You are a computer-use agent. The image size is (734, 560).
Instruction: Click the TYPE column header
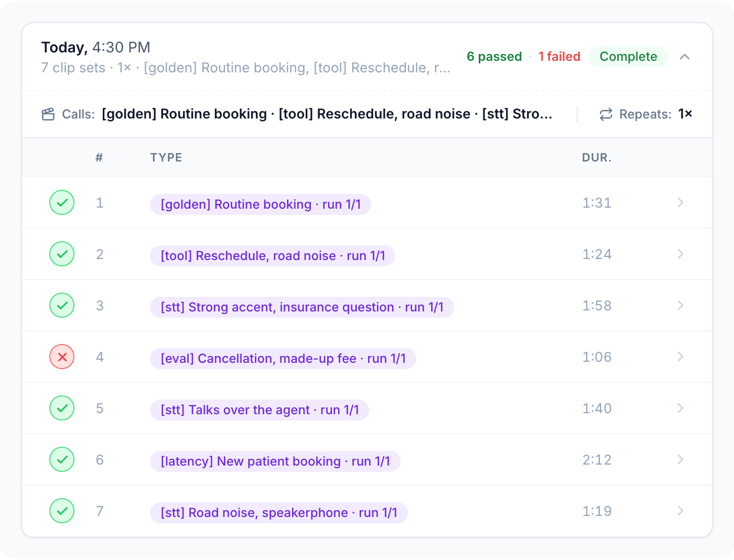point(166,158)
